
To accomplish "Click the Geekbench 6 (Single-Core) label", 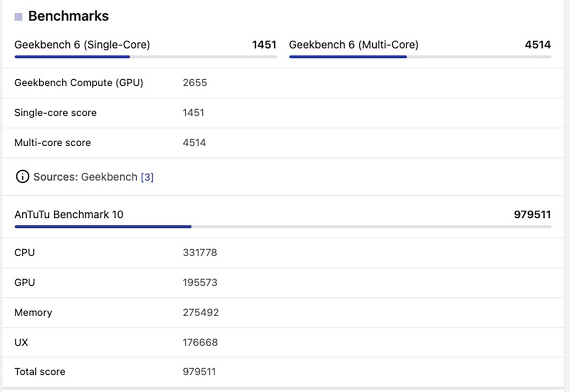I will click(82, 45).
